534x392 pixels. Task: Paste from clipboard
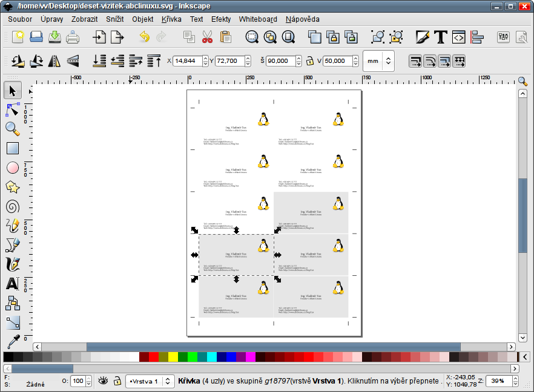[x=225, y=37]
